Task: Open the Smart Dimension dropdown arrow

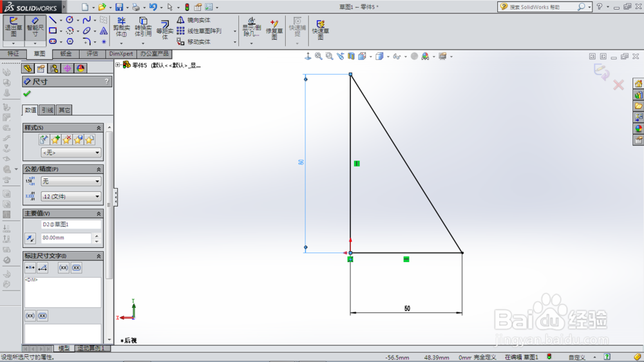Action: 35,43
